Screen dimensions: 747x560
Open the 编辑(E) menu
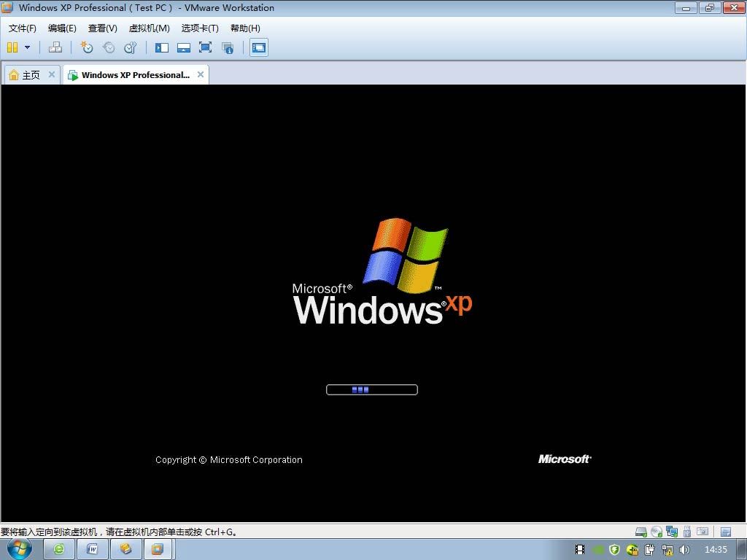tap(63, 28)
